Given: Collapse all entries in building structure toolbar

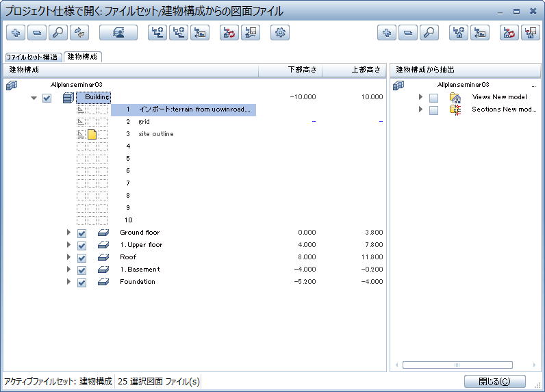Looking at the screenshot, I should tap(37, 33).
